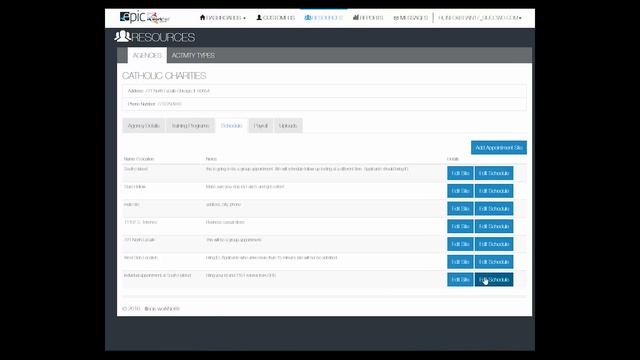Image resolution: width=640 pixels, height=360 pixels.
Task: Go to the Customers nav item
Action: tap(276, 18)
